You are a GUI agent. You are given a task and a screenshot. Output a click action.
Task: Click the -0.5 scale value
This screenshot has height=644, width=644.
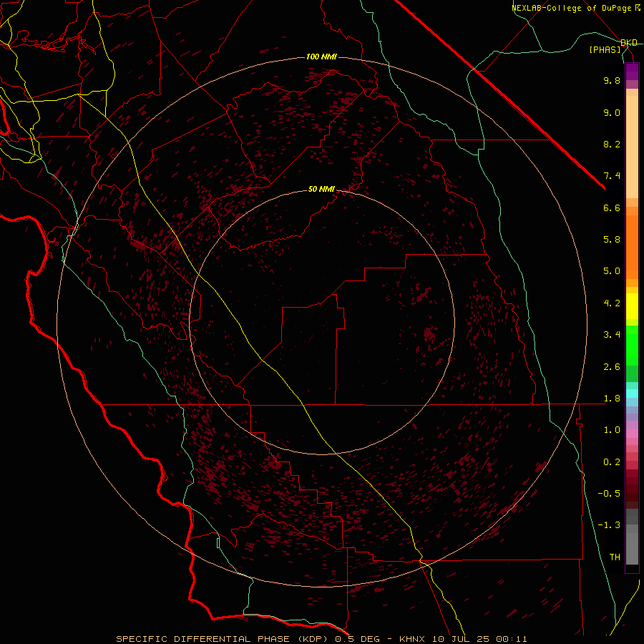click(609, 494)
